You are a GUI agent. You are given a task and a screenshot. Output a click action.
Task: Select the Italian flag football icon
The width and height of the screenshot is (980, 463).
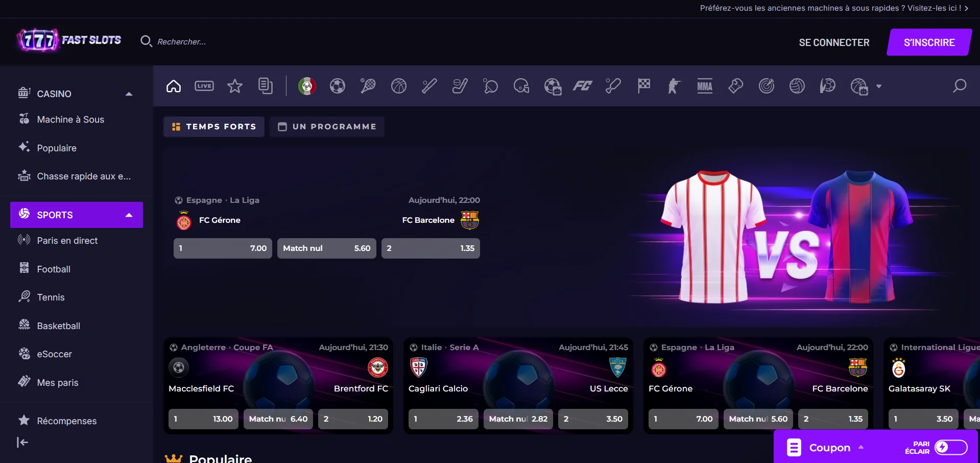[307, 86]
